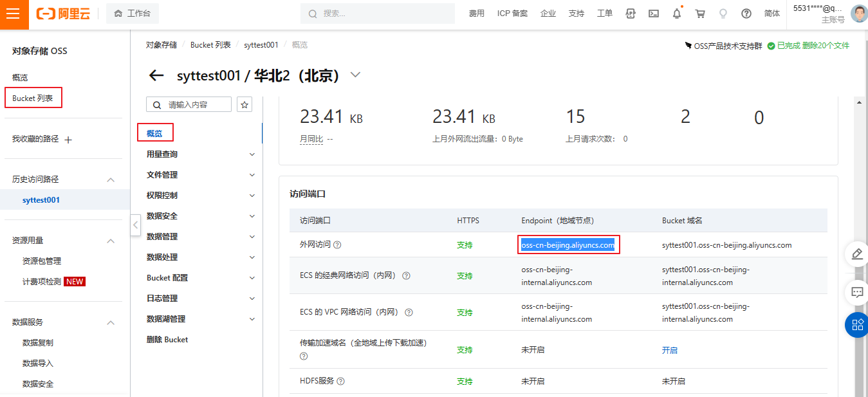Viewport: 868px width, 397px height.
Task: Expand the 用量查询 menu
Action: pos(252,154)
